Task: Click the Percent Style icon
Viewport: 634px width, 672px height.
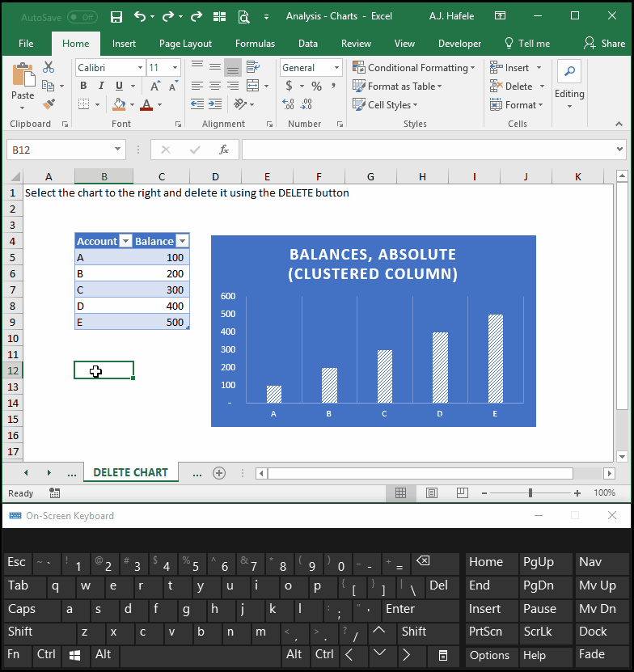Action: tap(316, 87)
